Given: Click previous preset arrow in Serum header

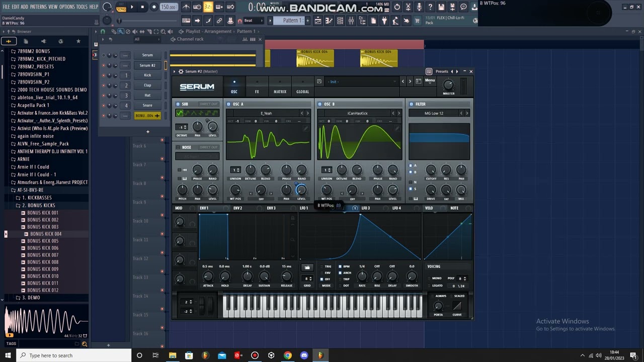Looking at the screenshot, I should 403,81.
